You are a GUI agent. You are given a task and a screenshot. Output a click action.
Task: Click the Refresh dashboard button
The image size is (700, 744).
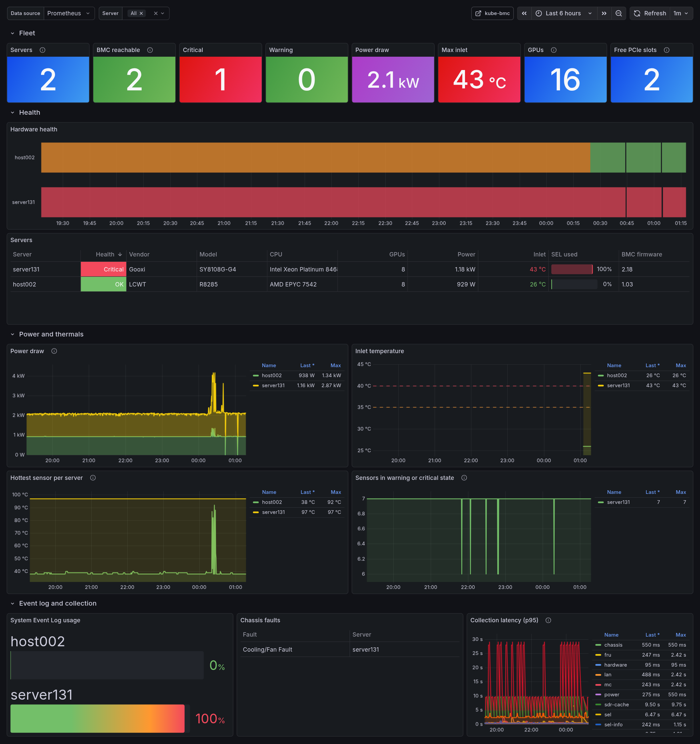650,13
